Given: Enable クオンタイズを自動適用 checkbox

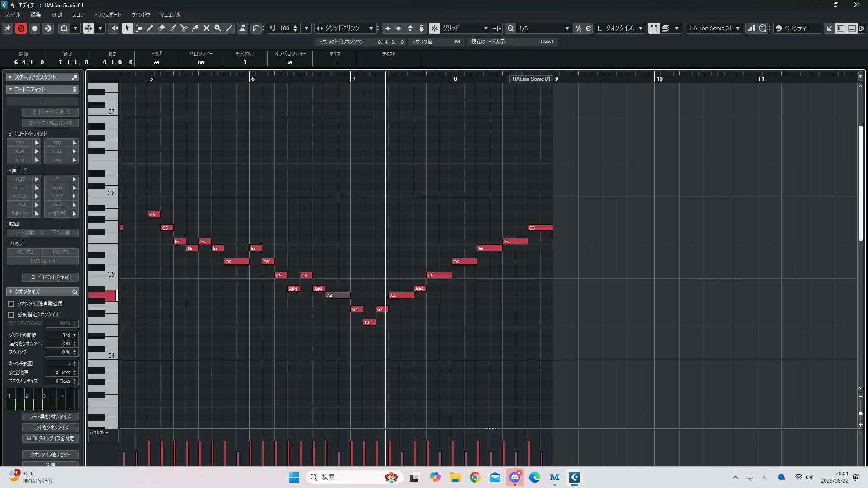Looking at the screenshot, I should click(11, 304).
